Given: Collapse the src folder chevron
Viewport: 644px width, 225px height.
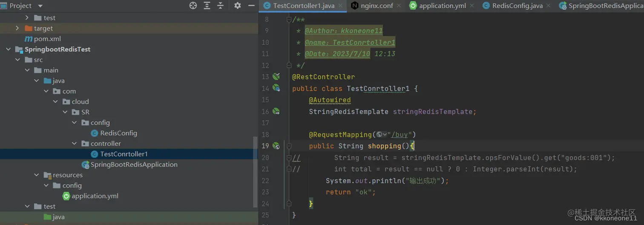Looking at the screenshot, I should point(17,60).
